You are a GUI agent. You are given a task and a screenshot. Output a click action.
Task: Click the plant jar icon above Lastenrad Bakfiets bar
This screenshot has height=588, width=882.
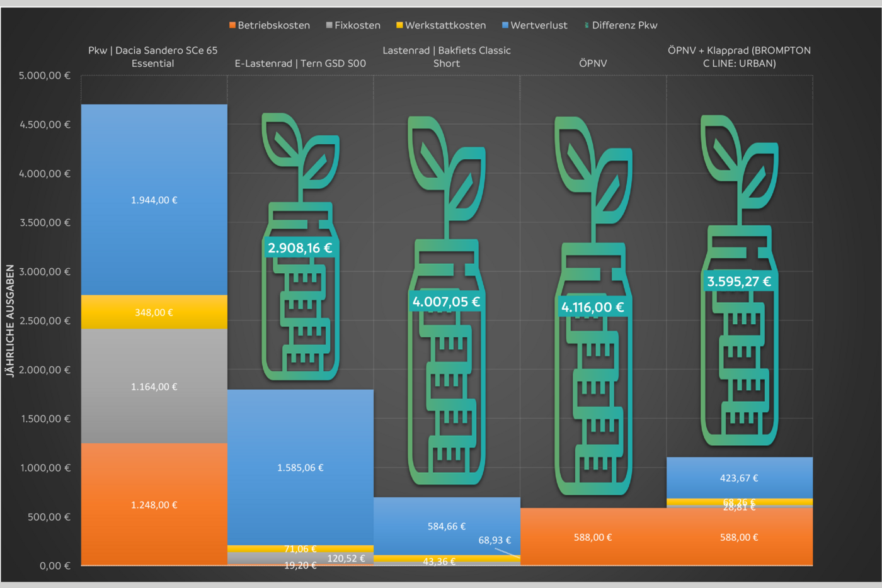tap(447, 300)
